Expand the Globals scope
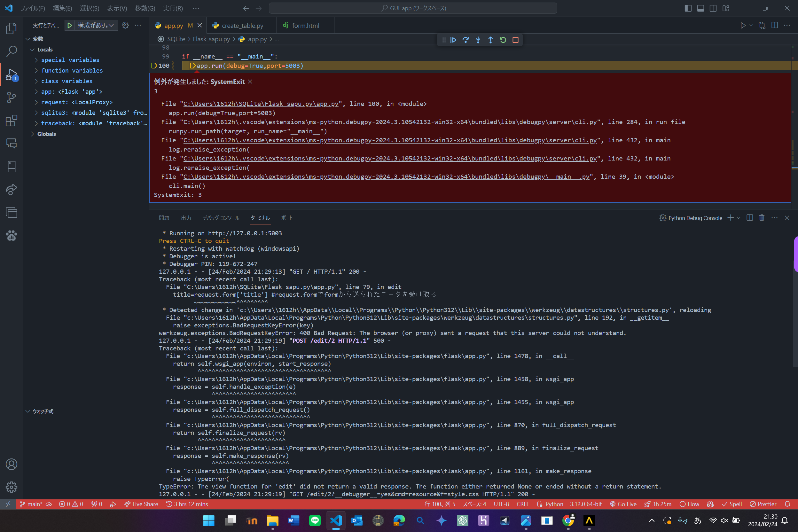This screenshot has width=798, height=532. (x=33, y=134)
